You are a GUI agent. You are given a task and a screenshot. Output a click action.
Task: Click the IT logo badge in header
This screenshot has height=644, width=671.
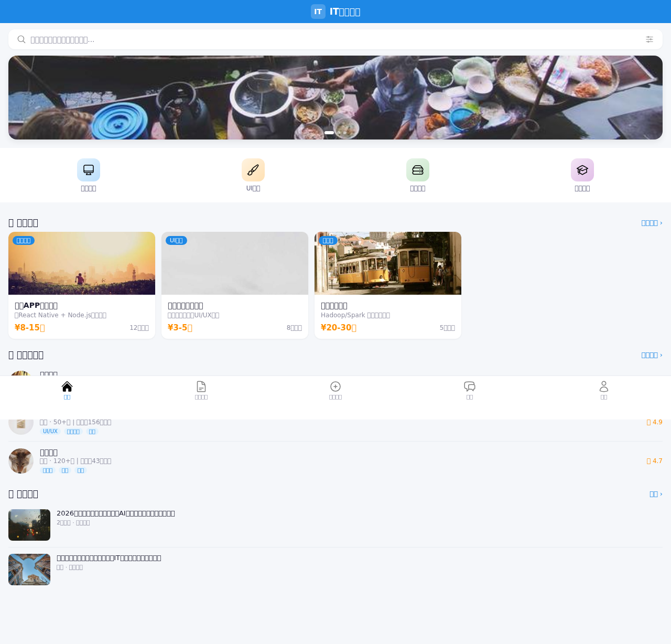point(318,12)
